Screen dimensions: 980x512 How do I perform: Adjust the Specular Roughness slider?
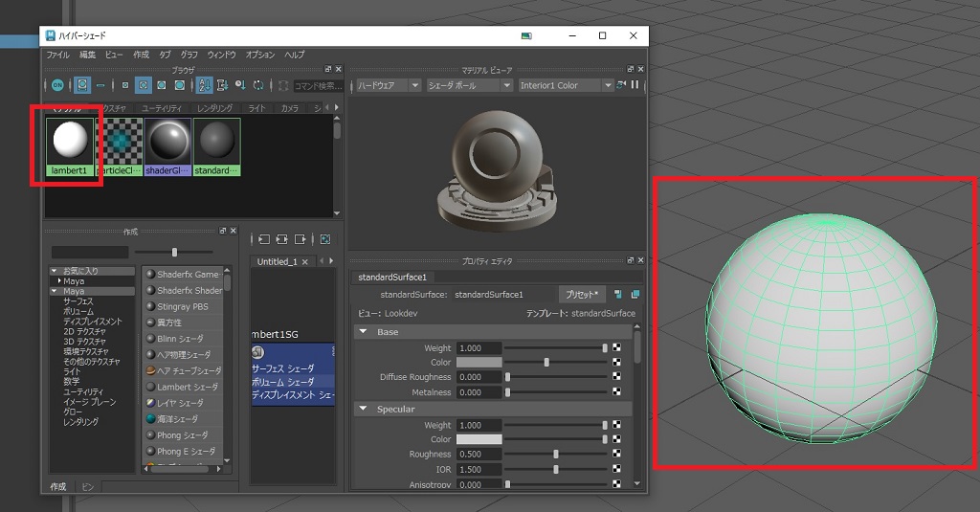(556, 455)
